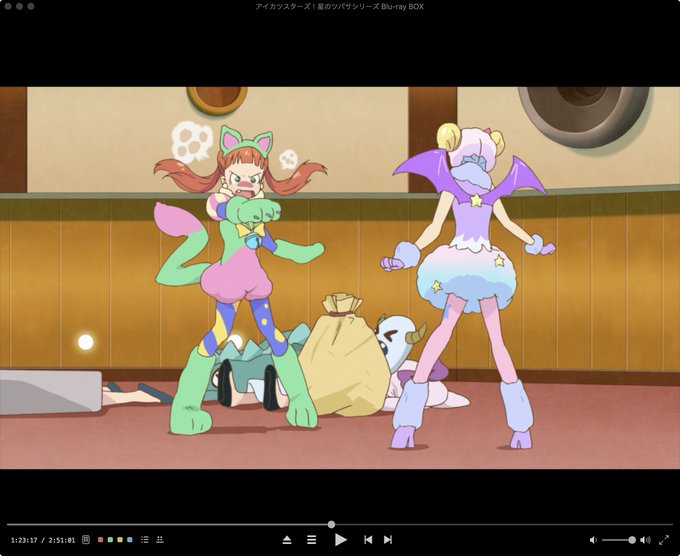680x556 pixels.
Task: Click the green color button
Action: 110,540
